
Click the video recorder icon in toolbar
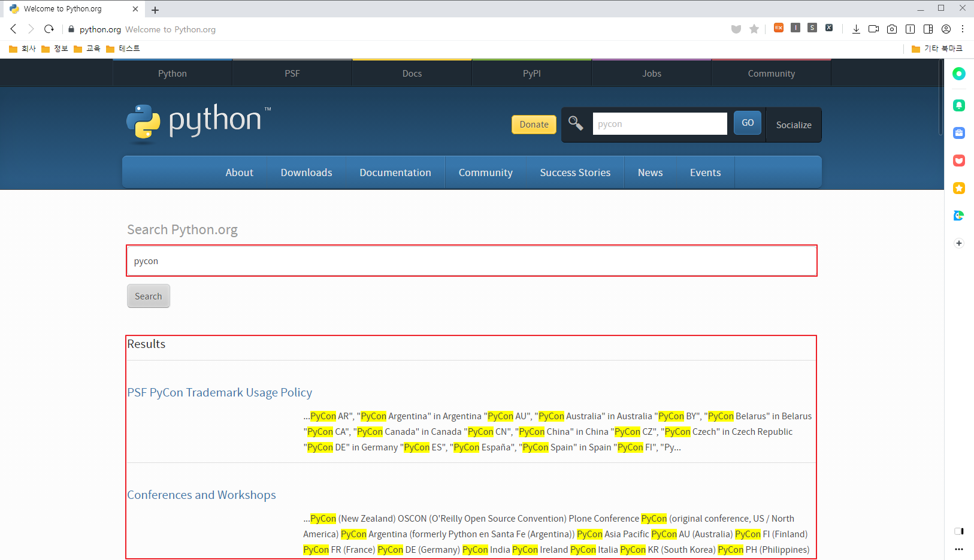[x=874, y=29]
